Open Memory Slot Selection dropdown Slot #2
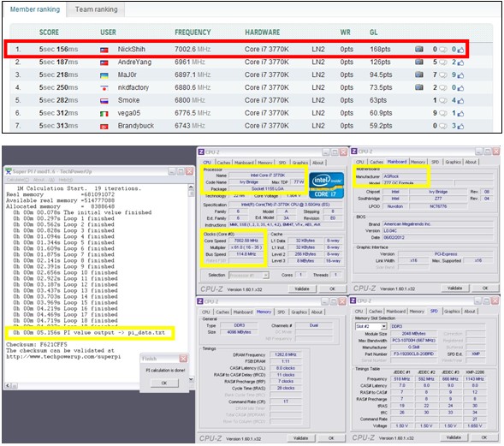 371,326
